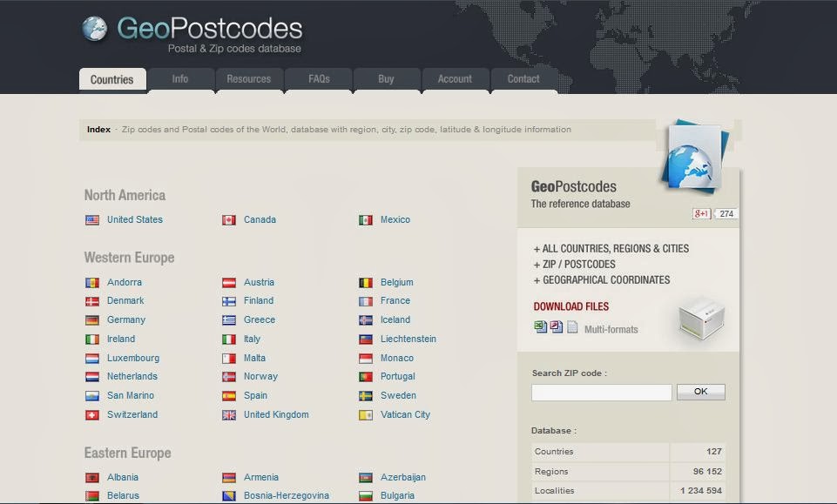Viewport: 837px width, 504px height.
Task: Click the download box package image
Action: point(701,318)
